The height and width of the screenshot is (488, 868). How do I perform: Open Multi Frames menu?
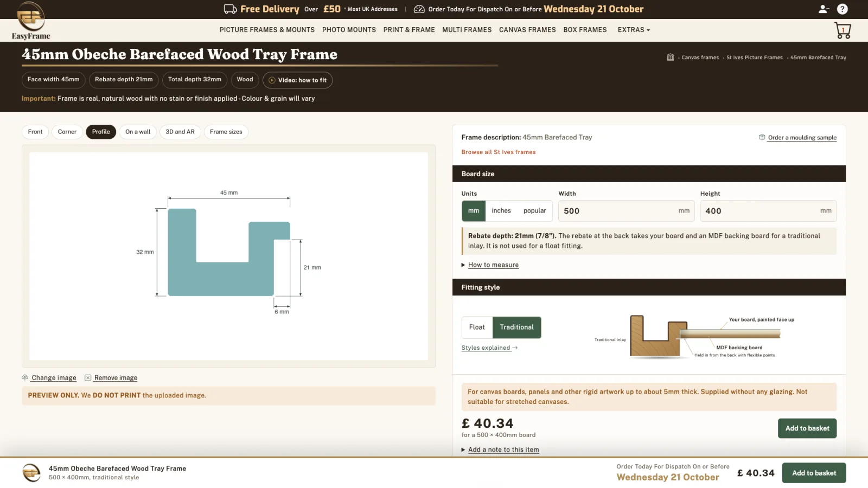coord(467,30)
